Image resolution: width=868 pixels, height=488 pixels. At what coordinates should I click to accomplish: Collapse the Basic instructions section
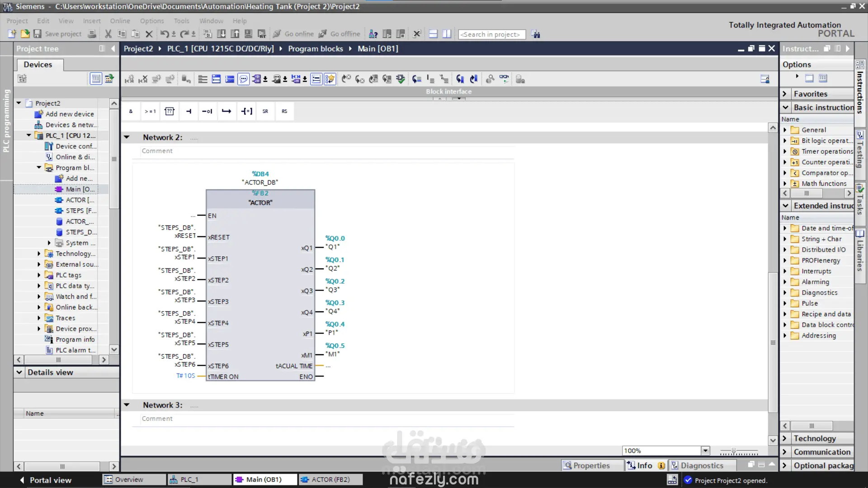coord(785,108)
